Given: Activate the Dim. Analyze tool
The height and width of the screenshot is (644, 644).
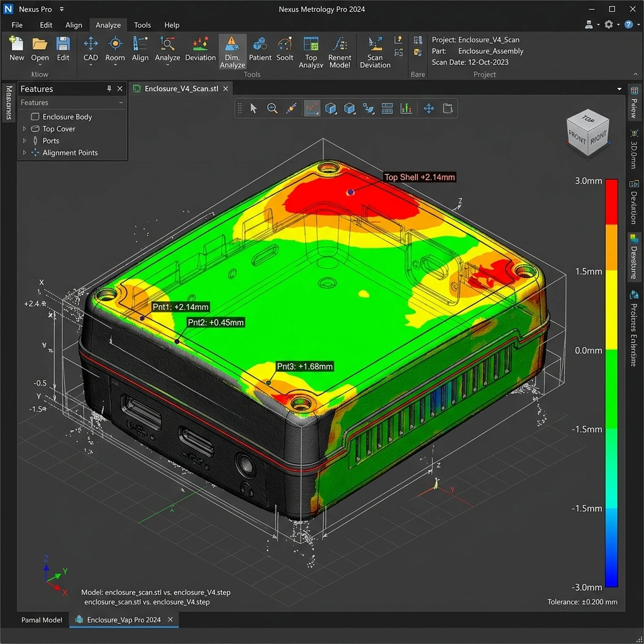Looking at the screenshot, I should click(x=233, y=52).
